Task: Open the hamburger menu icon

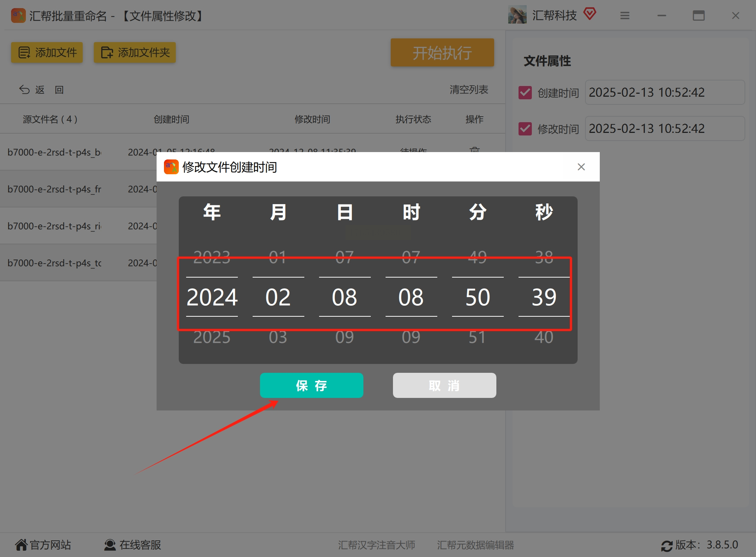Action: click(625, 16)
